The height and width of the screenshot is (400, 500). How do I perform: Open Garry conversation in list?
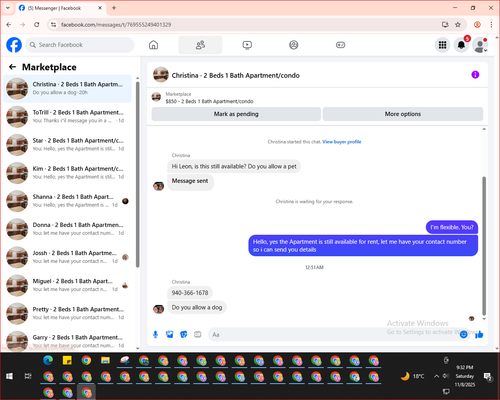[x=68, y=341]
